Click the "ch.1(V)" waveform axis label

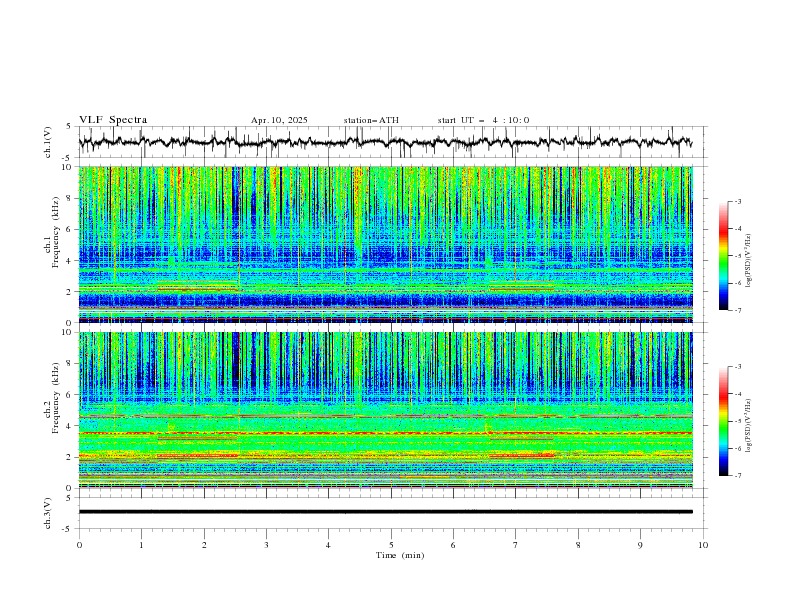pos(48,142)
